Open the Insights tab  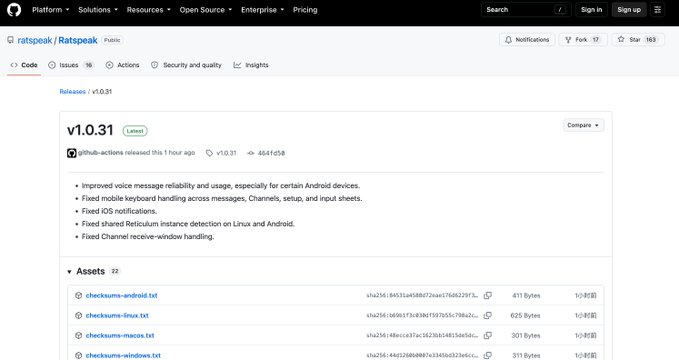coord(251,65)
